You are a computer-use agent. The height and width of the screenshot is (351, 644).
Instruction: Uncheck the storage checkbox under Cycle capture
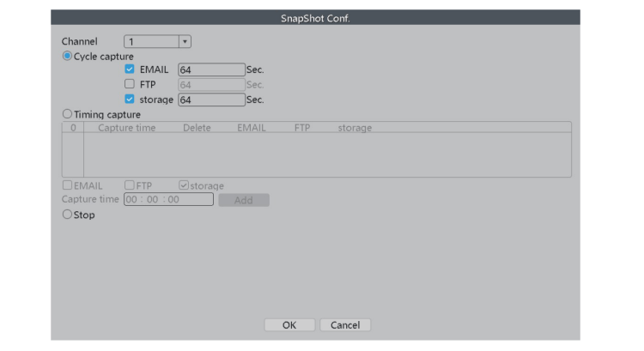pyautogui.click(x=130, y=99)
